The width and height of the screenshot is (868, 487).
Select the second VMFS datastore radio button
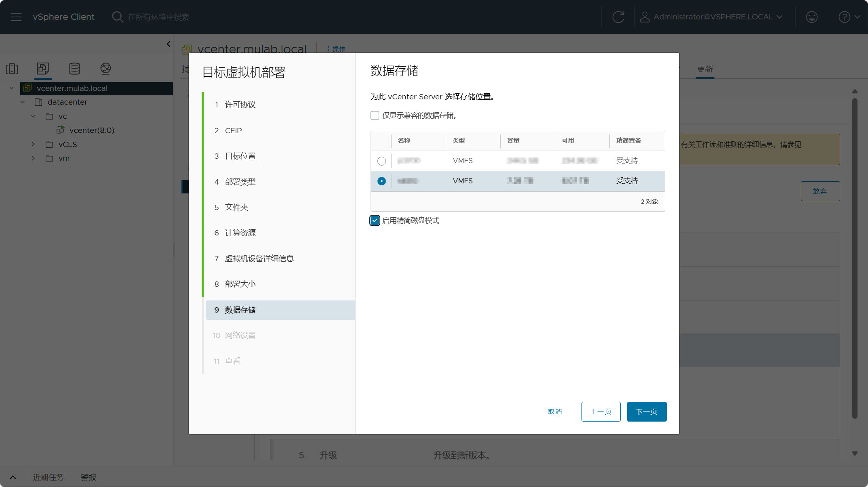coord(381,181)
